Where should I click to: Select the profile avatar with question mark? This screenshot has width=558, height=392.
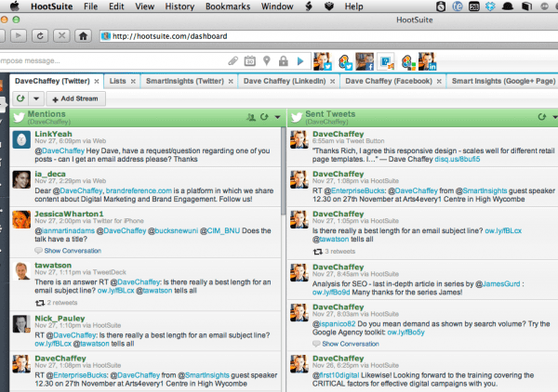coord(386,62)
